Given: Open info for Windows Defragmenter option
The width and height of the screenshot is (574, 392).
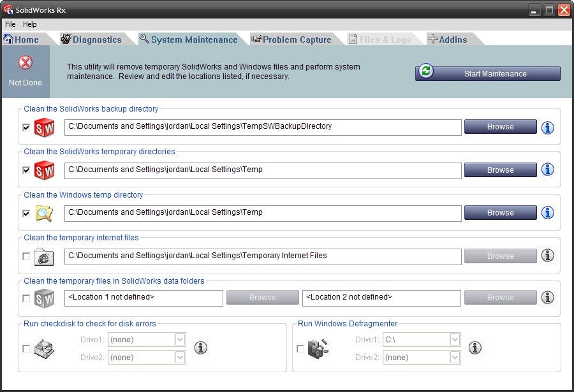Looking at the screenshot, I should (x=475, y=347).
